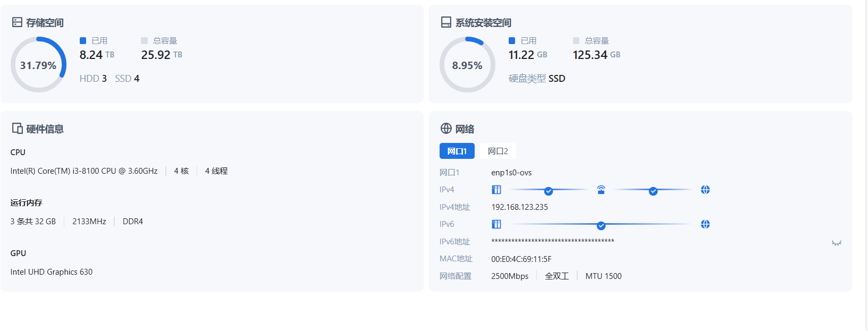Click the MAC address 00:E0:4C:69:11:5F

(x=521, y=259)
